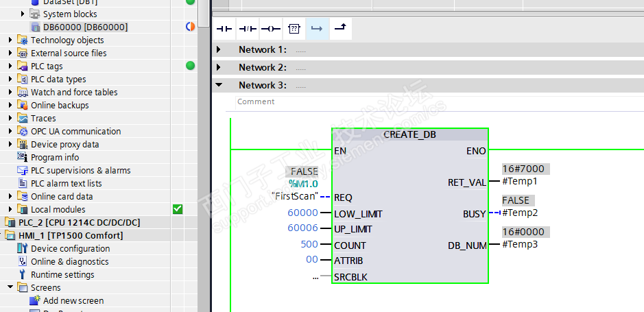
Task: Select the #Temp3 DB_NUM operand
Action: tap(520, 244)
